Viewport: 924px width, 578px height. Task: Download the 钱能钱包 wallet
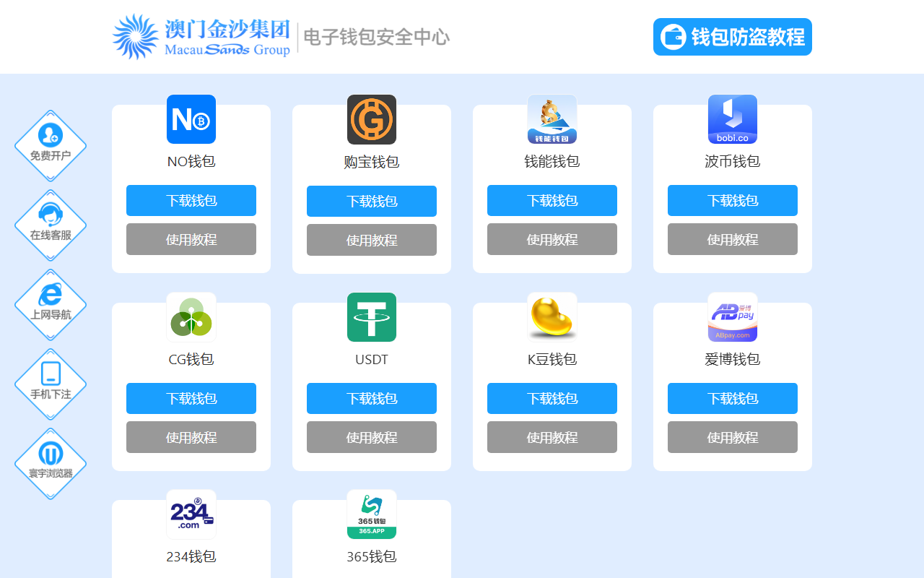(x=552, y=200)
